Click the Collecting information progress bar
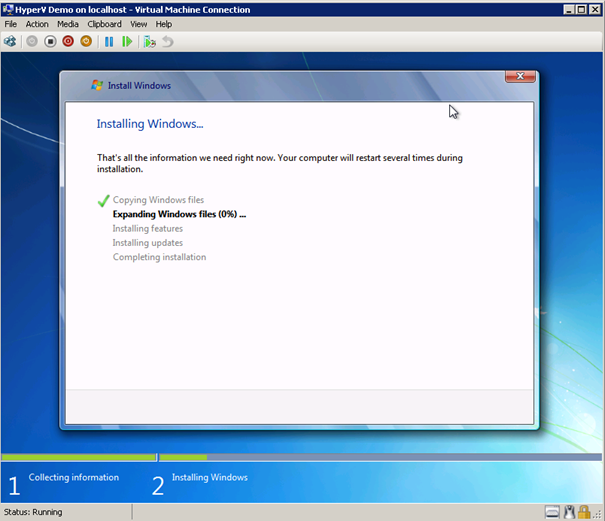This screenshot has height=521, width=605. pyautogui.click(x=79, y=457)
